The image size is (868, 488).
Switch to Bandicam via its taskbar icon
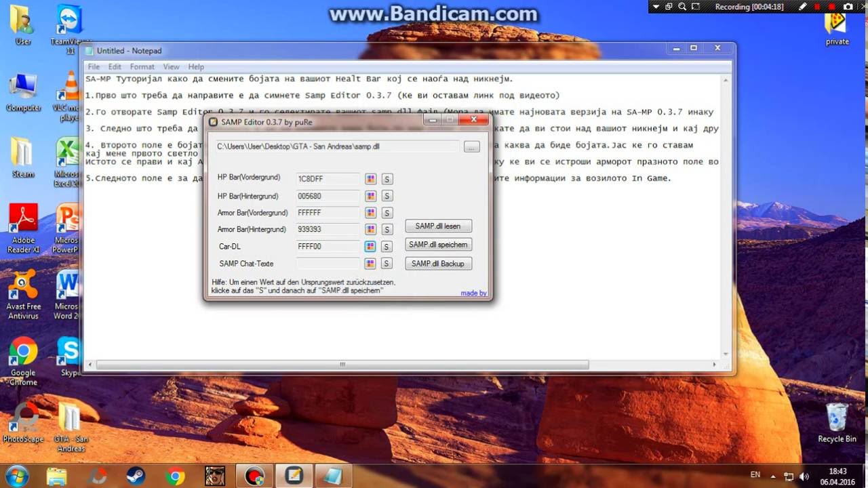tap(254, 476)
